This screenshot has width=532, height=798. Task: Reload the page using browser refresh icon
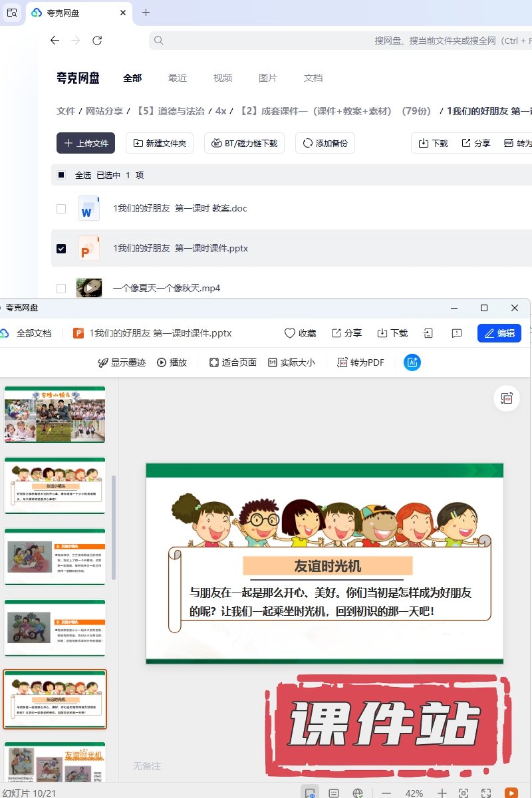97,41
